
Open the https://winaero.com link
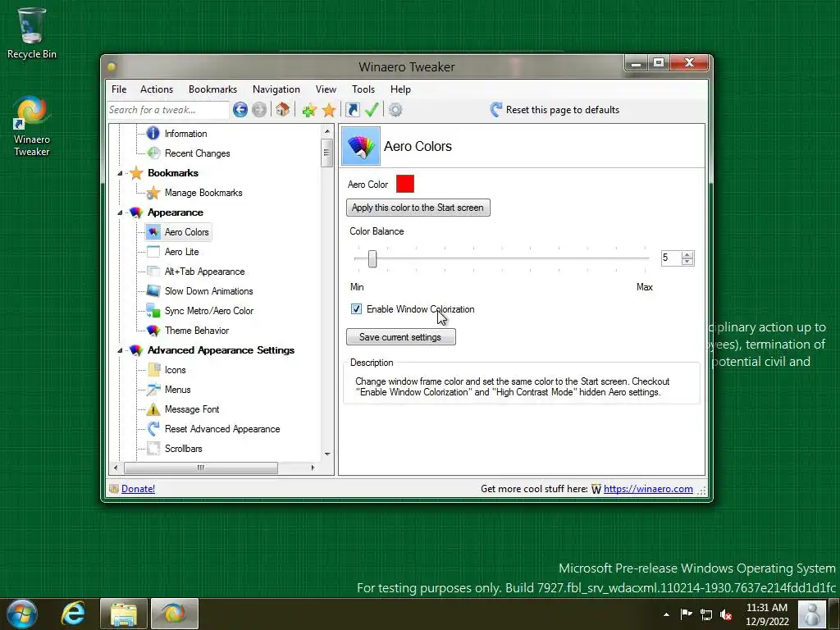click(648, 489)
